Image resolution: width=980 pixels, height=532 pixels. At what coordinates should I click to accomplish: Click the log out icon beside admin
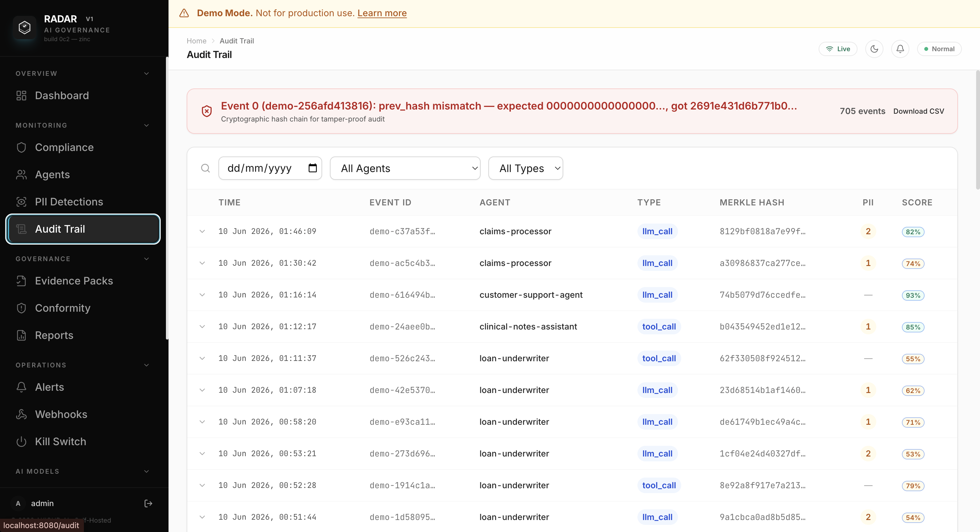coord(148,503)
